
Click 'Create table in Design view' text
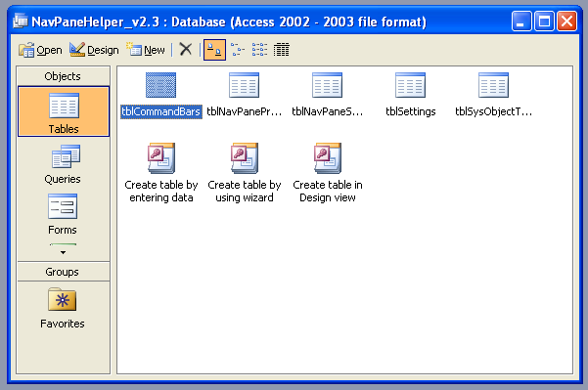[x=328, y=191]
